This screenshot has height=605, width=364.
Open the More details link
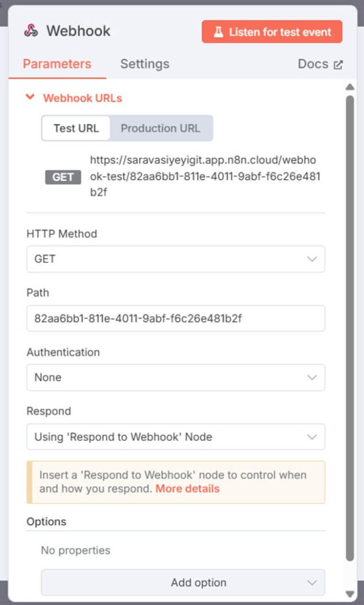pos(187,489)
